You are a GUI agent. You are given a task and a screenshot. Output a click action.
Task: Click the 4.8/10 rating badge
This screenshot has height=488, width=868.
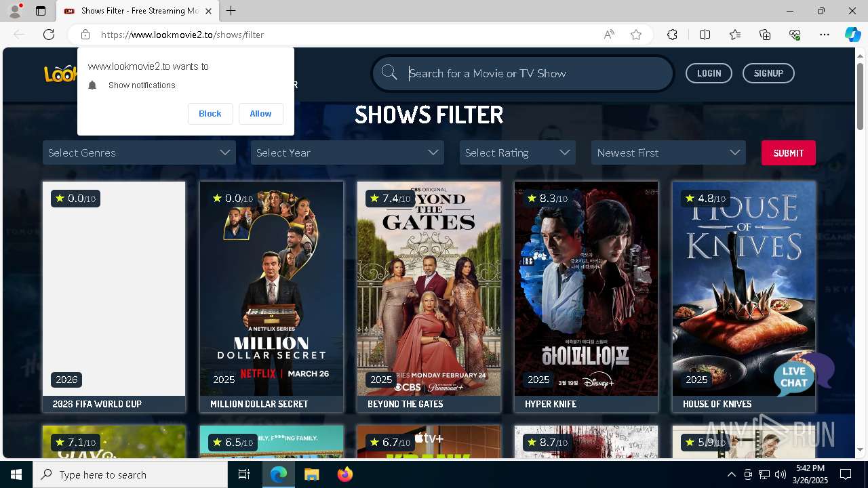(x=705, y=198)
